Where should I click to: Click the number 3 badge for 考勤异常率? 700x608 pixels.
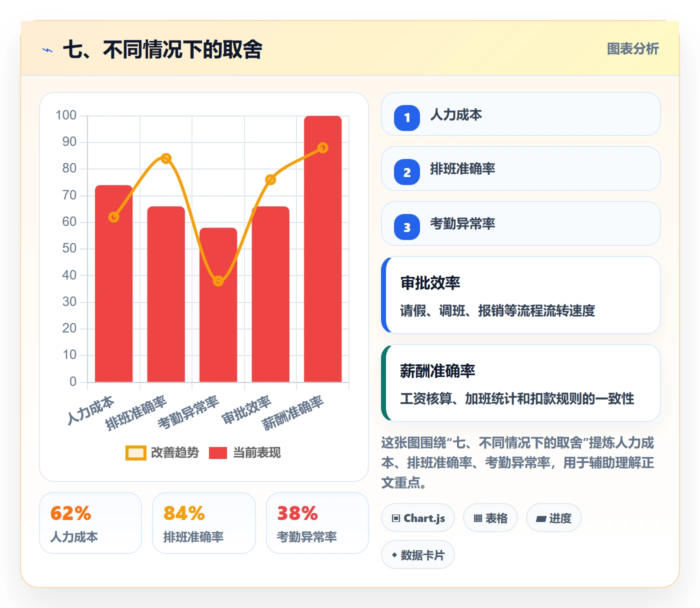(x=407, y=227)
